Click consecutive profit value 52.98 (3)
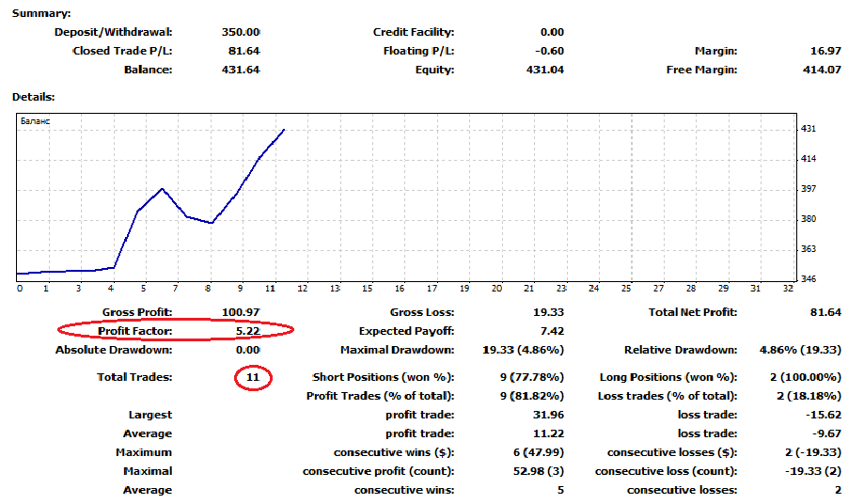The image size is (864, 504). [x=539, y=471]
